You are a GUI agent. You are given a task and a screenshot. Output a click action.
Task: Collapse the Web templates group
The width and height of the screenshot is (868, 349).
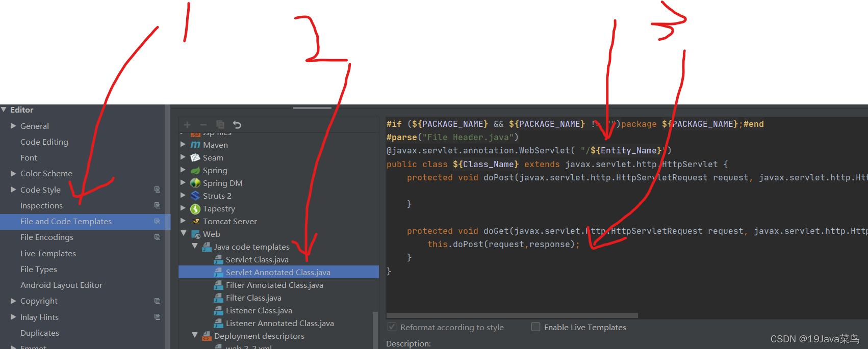184,234
